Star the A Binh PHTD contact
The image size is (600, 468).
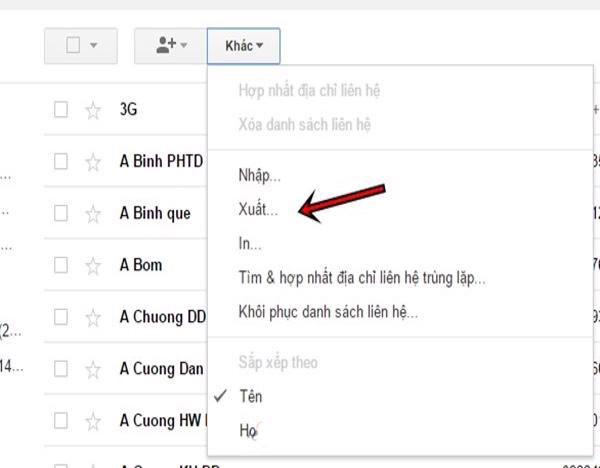tap(93, 162)
